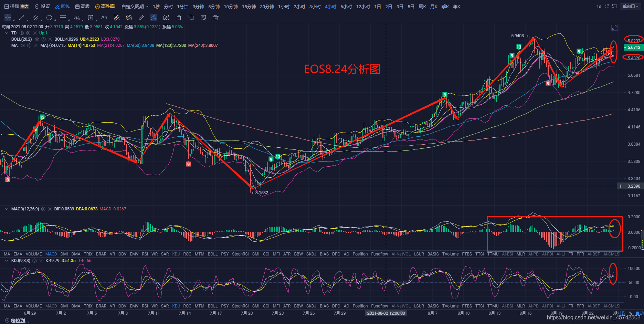Collapse the TD main chart indicators chevron
644x324 pixels.
pos(7,33)
